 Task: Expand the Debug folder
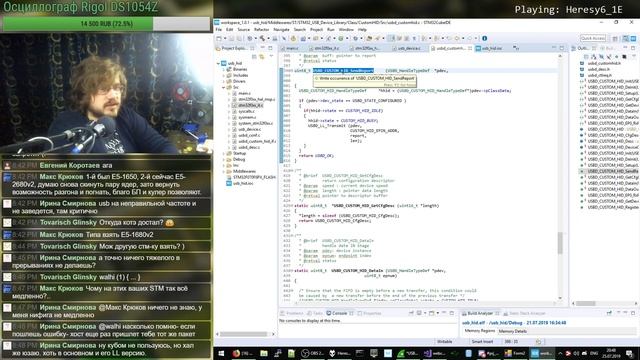(224, 160)
